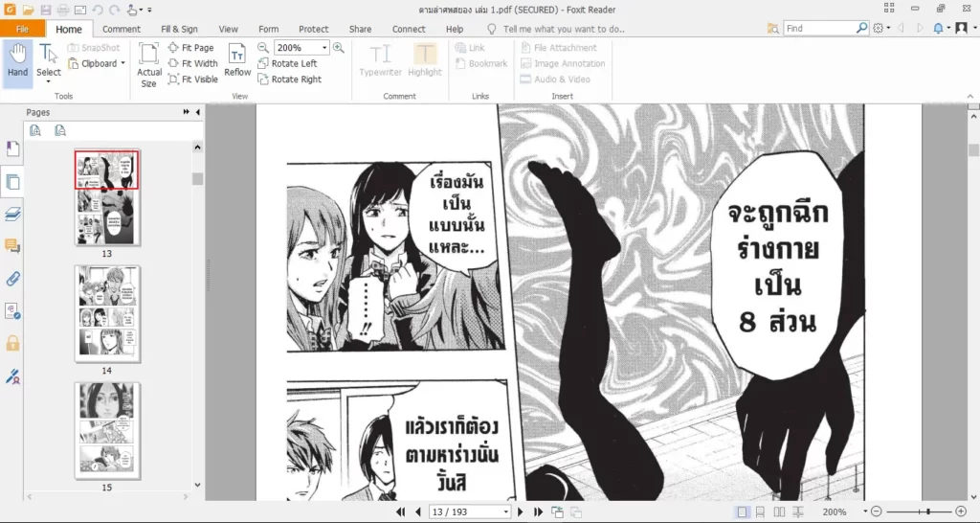Viewport: 980px width, 523px height.
Task: Activate the Select text tool
Action: pos(48,60)
